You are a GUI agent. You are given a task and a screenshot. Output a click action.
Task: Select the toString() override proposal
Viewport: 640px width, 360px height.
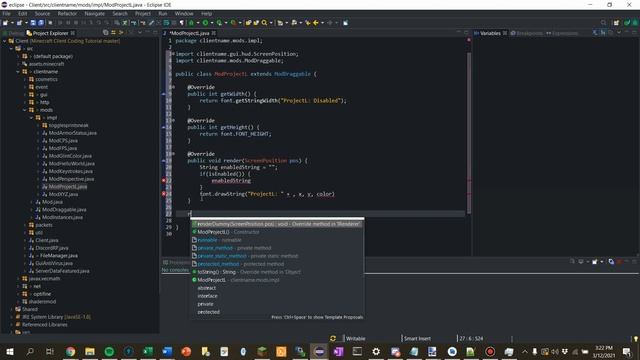click(x=277, y=272)
